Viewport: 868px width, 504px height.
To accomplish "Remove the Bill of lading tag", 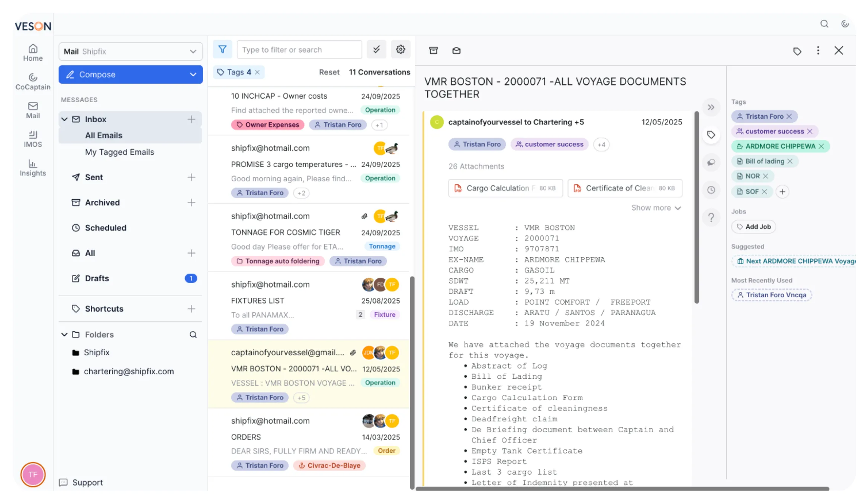I will point(790,161).
